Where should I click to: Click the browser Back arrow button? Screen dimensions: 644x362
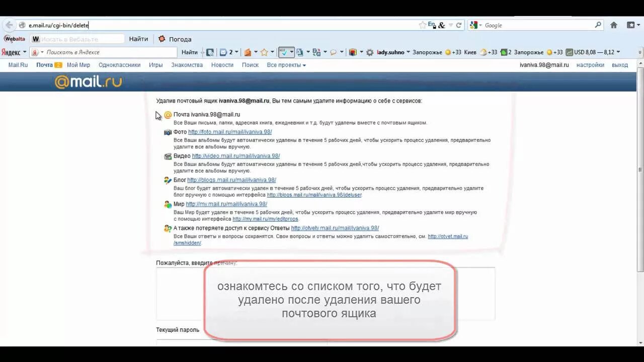9,25
